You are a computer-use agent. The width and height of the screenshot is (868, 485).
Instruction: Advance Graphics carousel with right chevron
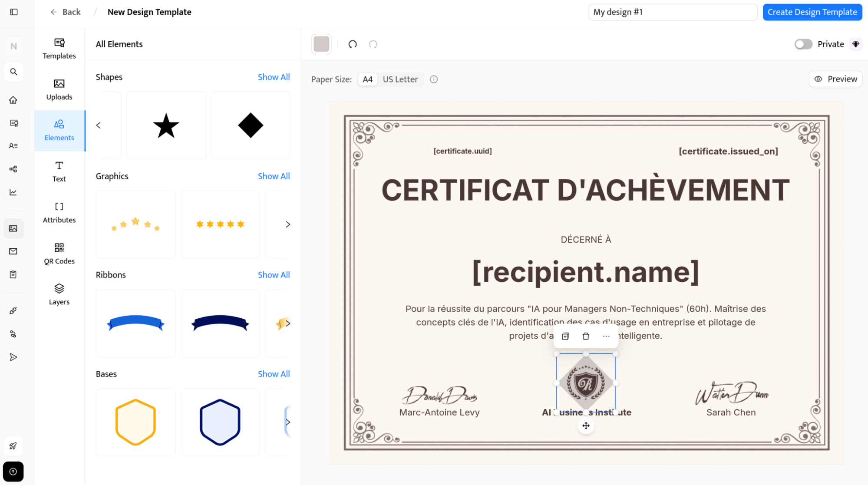[x=287, y=224]
